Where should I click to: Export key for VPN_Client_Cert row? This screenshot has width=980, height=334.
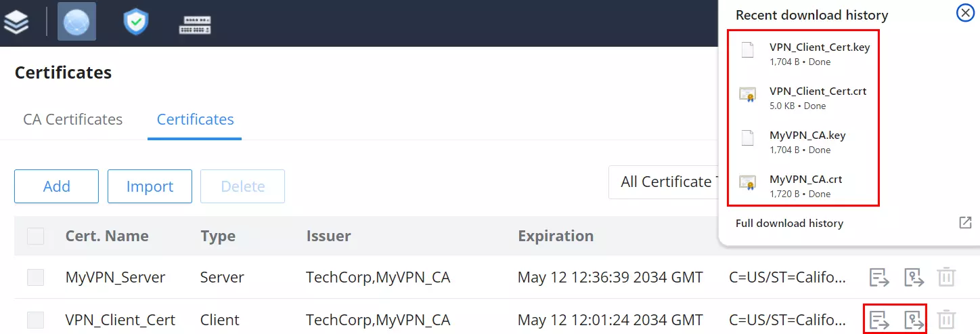click(x=914, y=320)
